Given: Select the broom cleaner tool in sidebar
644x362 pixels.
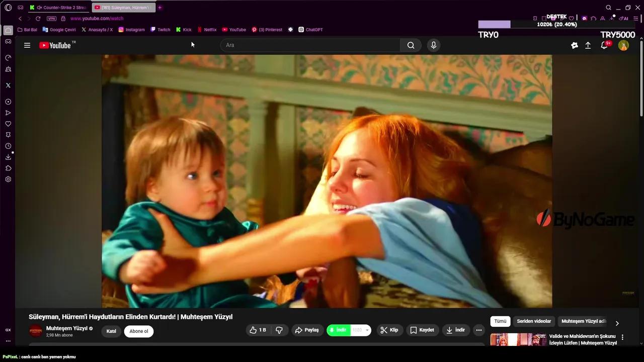Looking at the screenshot, I should (x=8, y=69).
